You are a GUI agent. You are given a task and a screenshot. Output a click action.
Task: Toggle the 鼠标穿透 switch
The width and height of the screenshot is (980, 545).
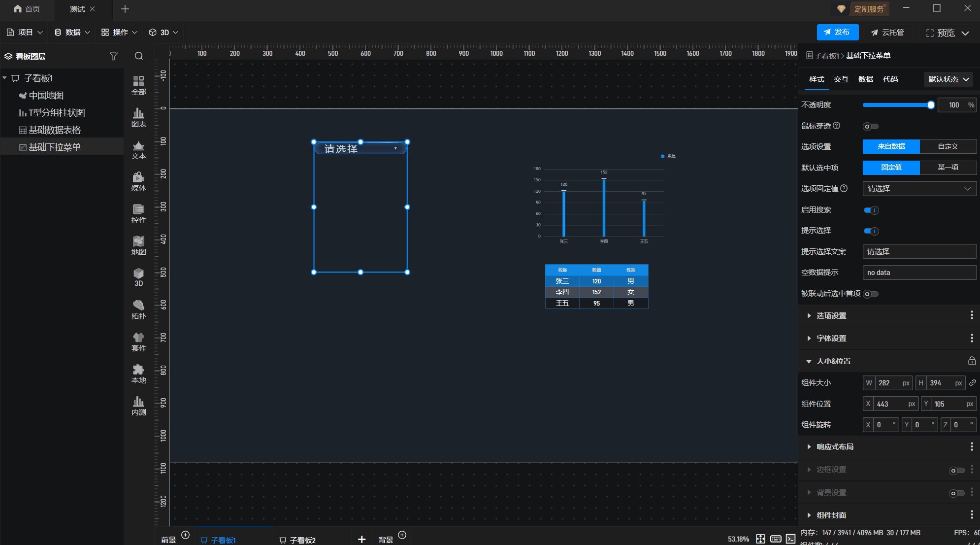[x=870, y=127]
